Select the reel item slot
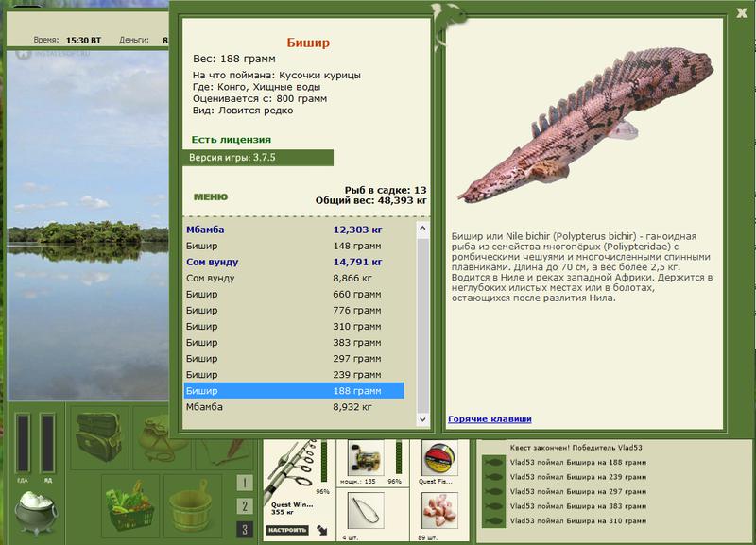Screen dimensions: 756x545 (366, 457)
